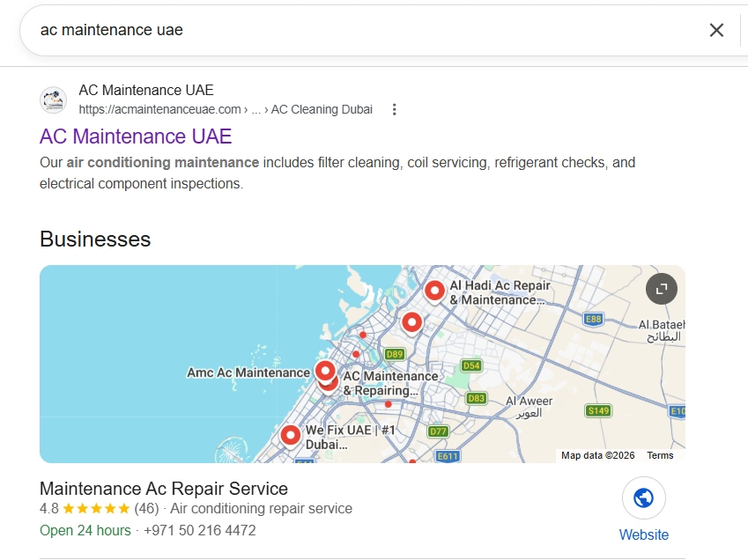Click the phone number +971 50 216 4472

click(x=199, y=530)
